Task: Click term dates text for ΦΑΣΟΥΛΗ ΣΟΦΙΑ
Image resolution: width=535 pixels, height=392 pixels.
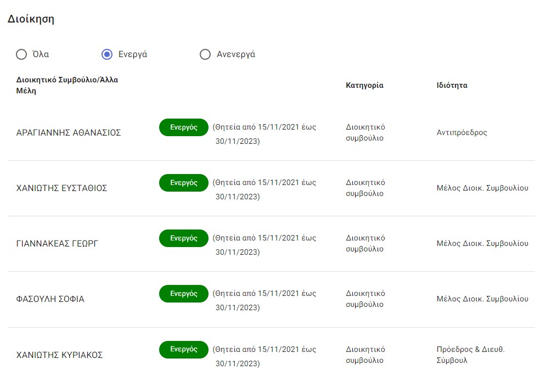Action: (x=264, y=300)
